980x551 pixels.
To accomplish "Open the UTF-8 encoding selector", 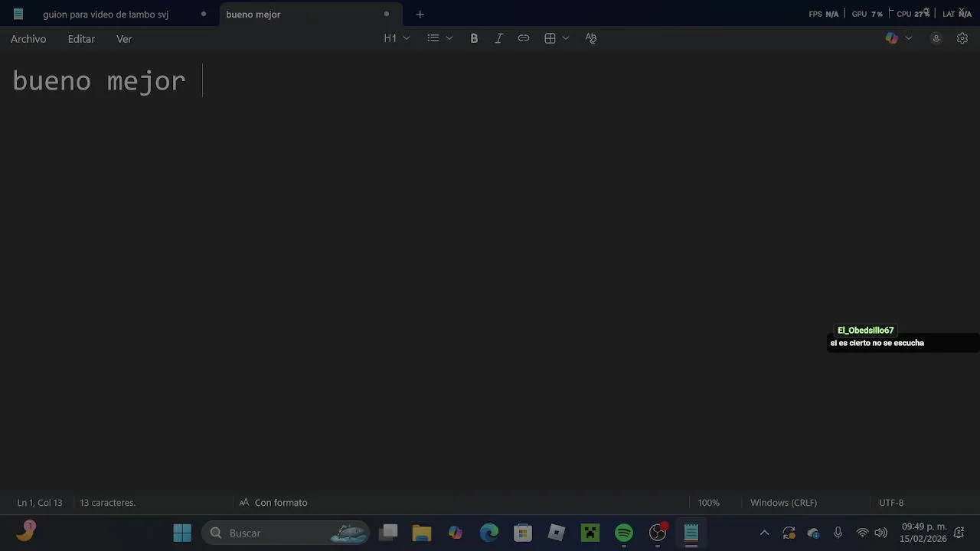I will (x=891, y=503).
